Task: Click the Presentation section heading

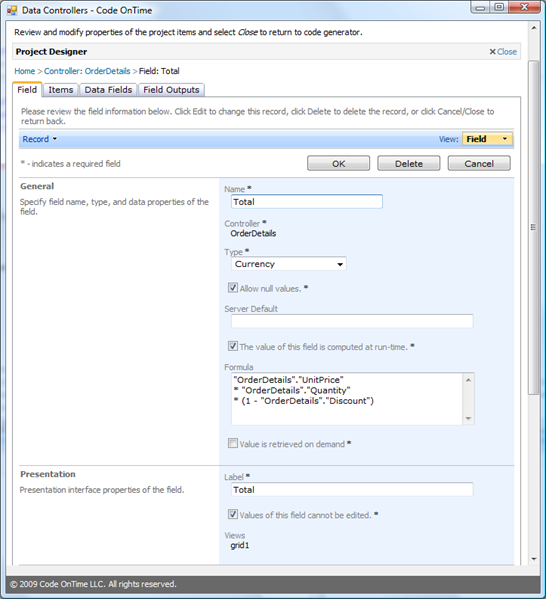Action: [48, 474]
